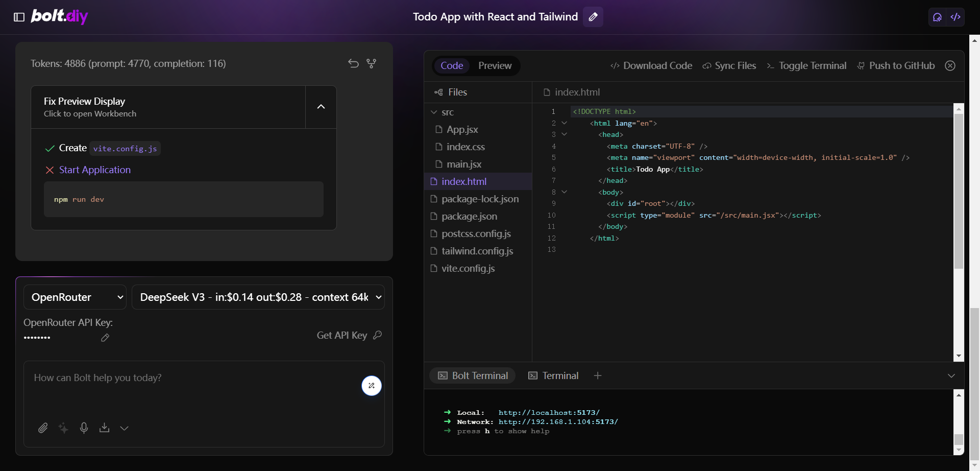Show the workbench code view icon
The width and height of the screenshot is (980, 471).
[955, 17]
